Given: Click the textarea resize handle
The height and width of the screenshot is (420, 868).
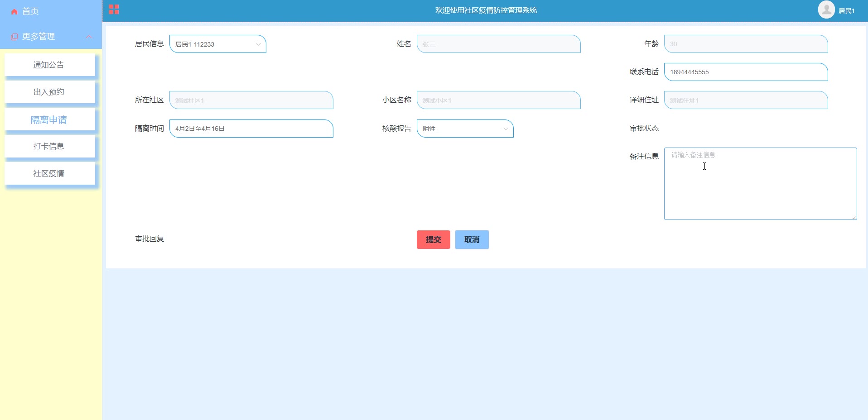Looking at the screenshot, I should point(854,217).
